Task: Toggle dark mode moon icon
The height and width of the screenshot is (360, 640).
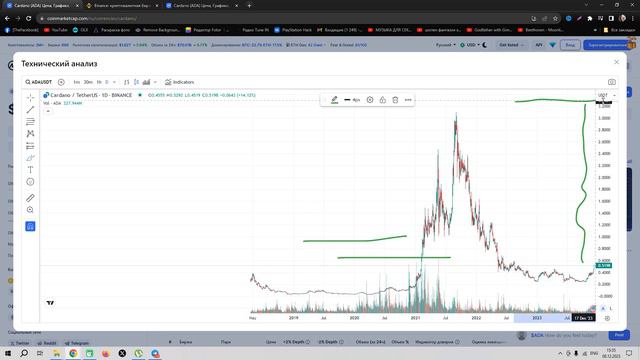Action: (484, 45)
